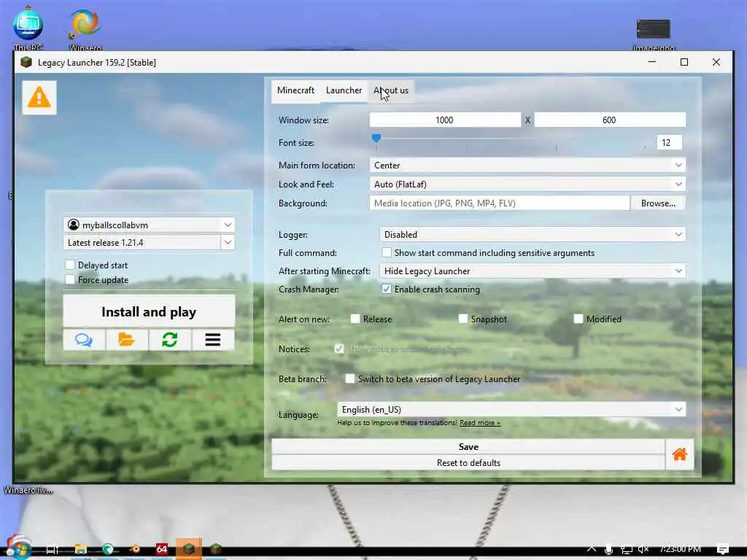Click the highlighted Legacy Launcher taskbar icon
Image resolution: width=747 pixels, height=560 pixels.
tap(189, 549)
